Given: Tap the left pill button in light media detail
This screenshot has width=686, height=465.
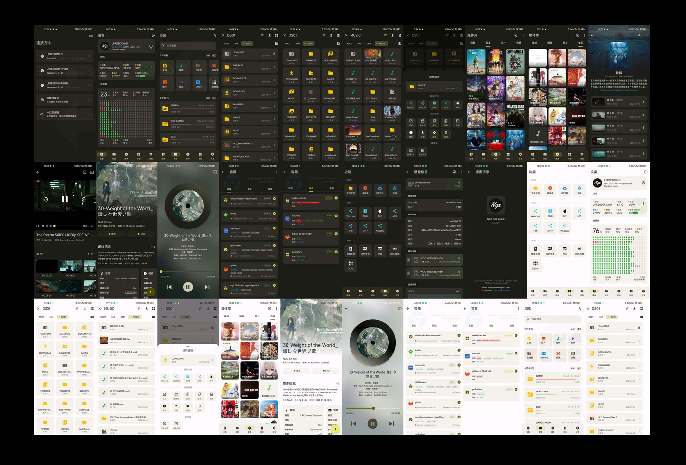Looking at the screenshot, I should (297, 371).
